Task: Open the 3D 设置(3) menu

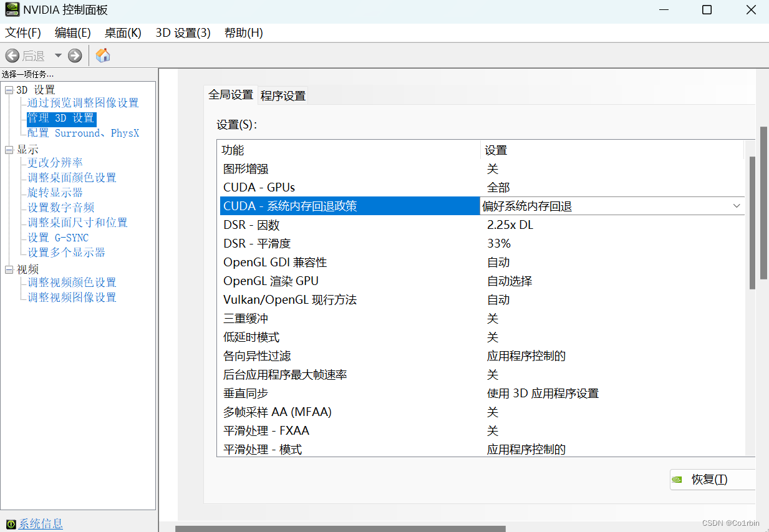Action: [x=183, y=33]
